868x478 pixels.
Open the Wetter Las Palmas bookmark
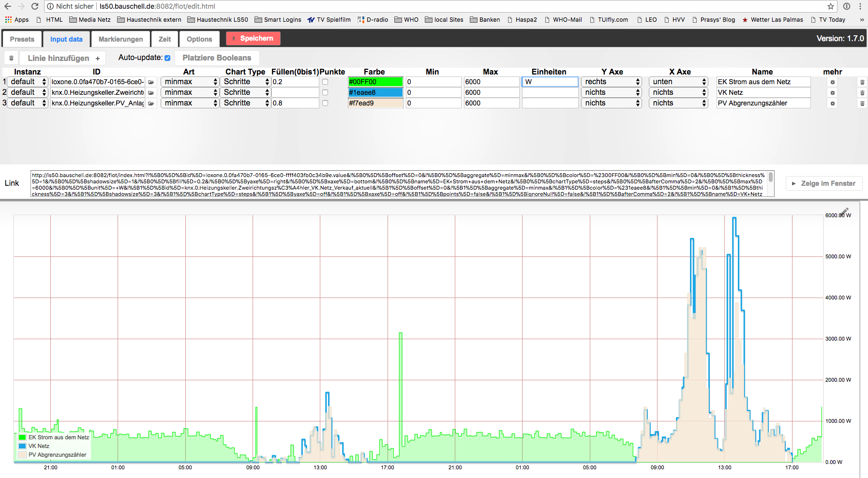coord(773,20)
